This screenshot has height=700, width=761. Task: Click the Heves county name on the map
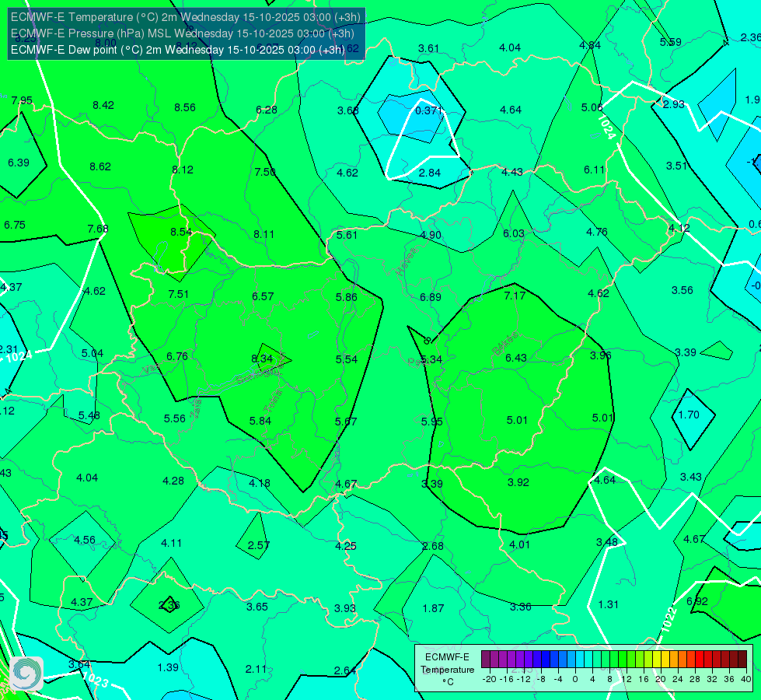(x=407, y=261)
